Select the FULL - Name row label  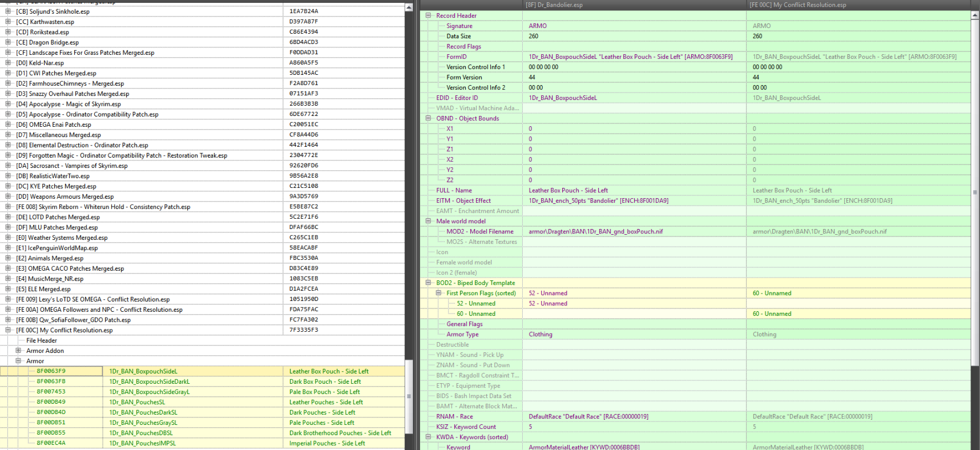pyautogui.click(x=454, y=190)
